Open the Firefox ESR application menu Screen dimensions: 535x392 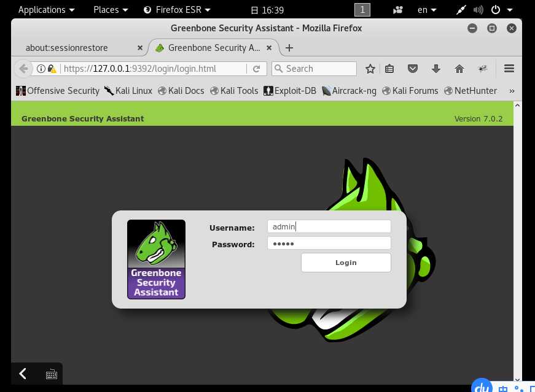pos(177,10)
